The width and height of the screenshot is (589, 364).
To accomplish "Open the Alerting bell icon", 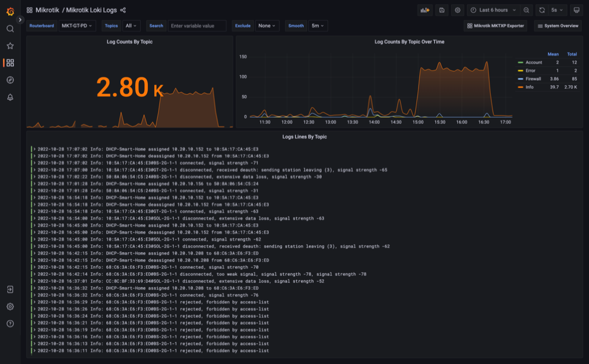I will [x=10, y=97].
